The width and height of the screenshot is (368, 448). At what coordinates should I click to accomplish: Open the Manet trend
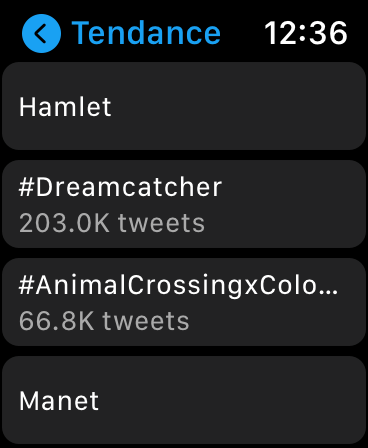(184, 400)
